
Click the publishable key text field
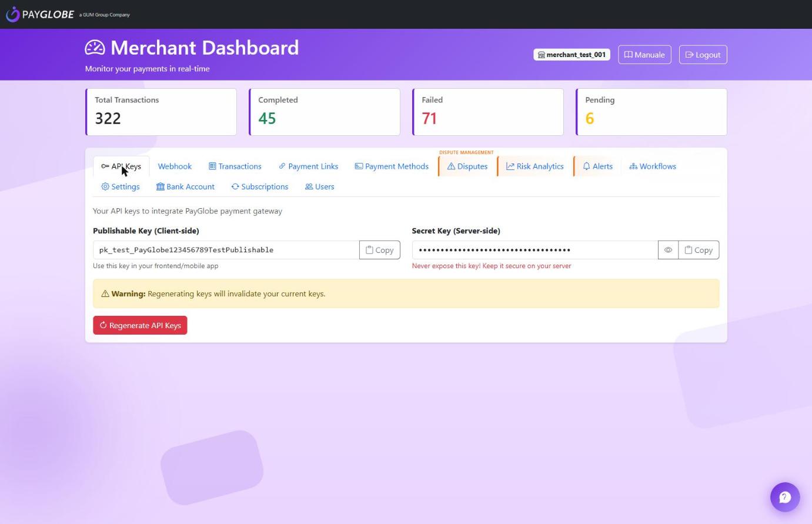pyautogui.click(x=226, y=250)
